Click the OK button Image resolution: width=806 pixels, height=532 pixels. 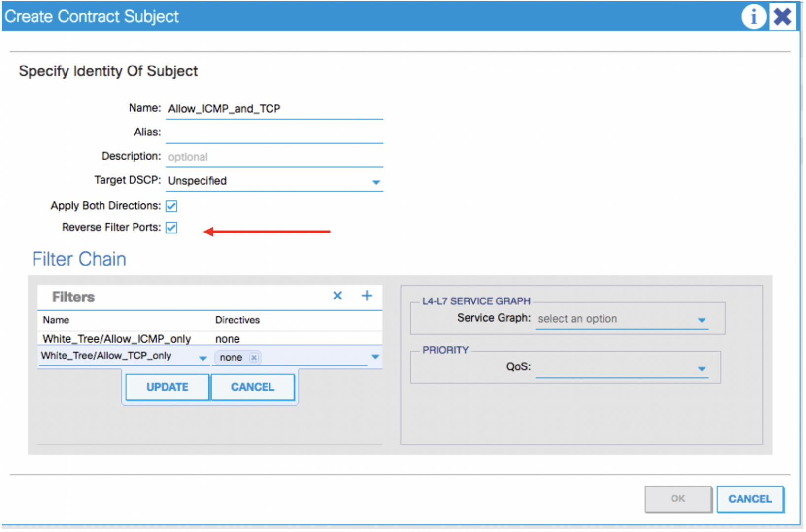pyautogui.click(x=678, y=499)
